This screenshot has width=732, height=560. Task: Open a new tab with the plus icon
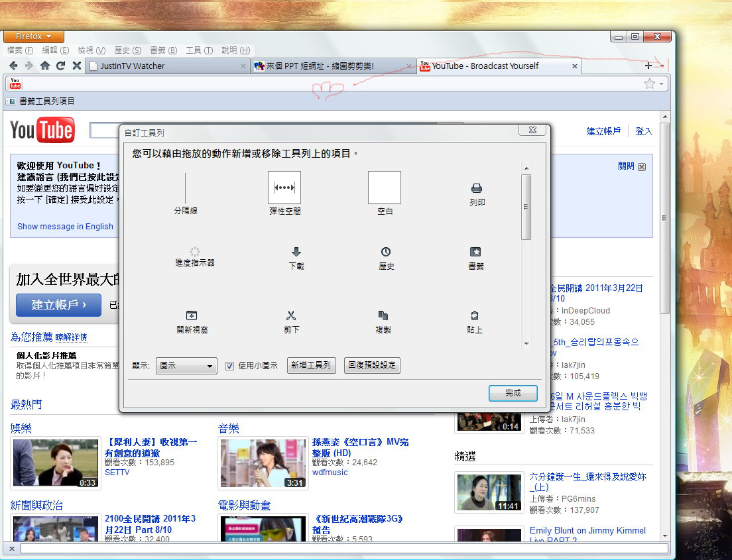click(648, 66)
